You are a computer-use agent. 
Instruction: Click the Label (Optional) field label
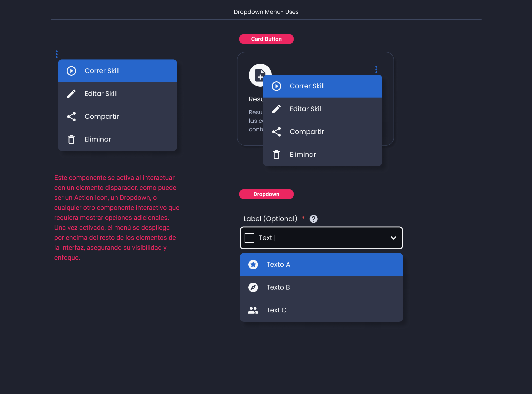270,219
